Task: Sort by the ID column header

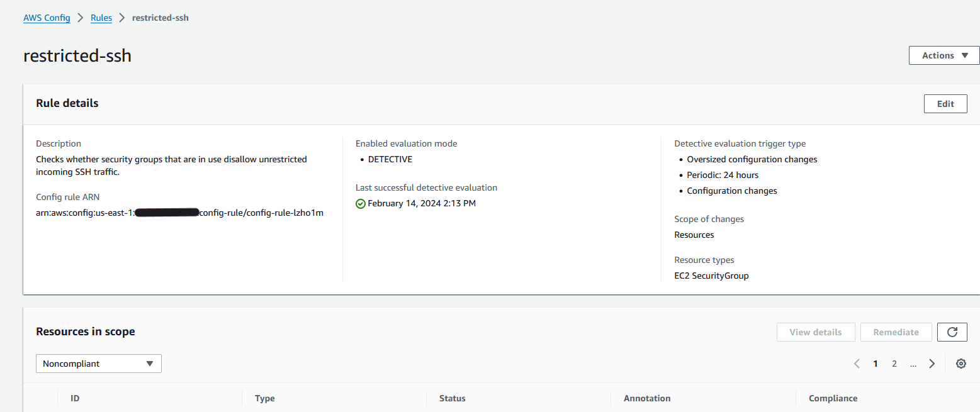Action: [75, 398]
